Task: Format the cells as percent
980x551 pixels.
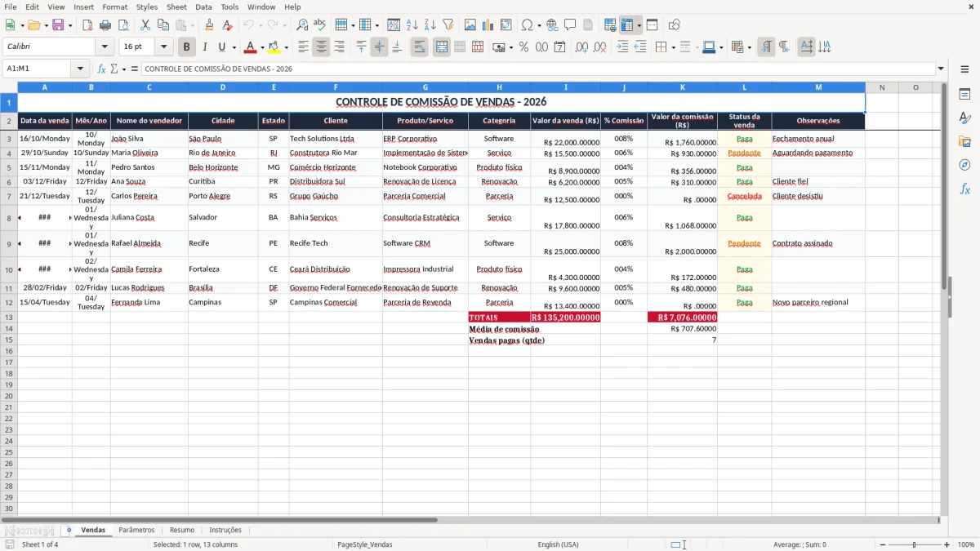Action: pos(523,47)
